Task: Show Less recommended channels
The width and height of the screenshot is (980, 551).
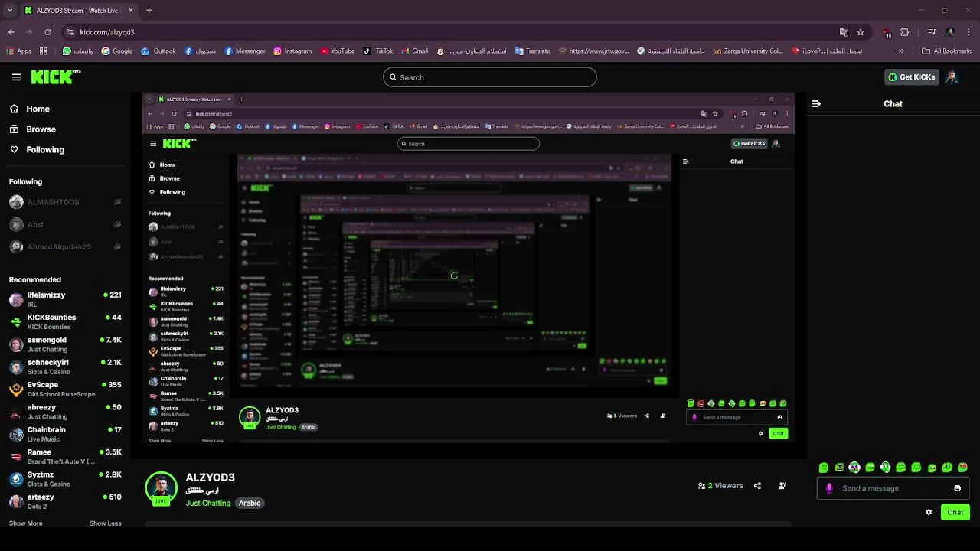Action: coord(106,523)
